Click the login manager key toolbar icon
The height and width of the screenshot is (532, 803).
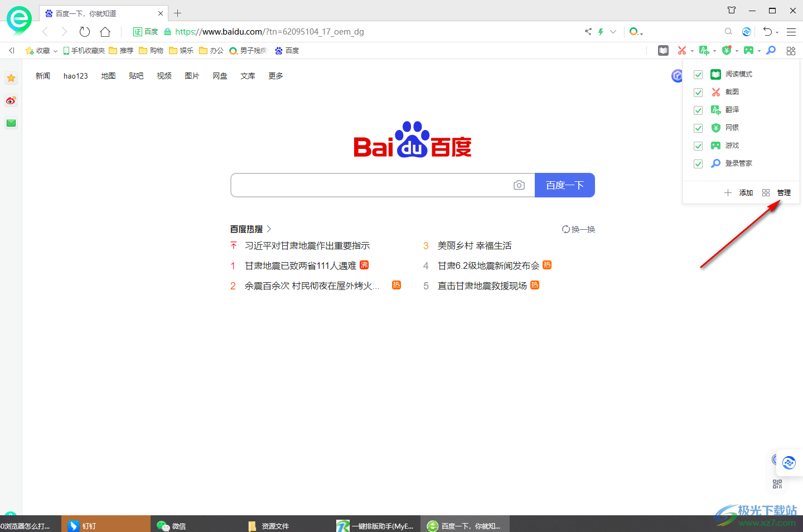771,51
